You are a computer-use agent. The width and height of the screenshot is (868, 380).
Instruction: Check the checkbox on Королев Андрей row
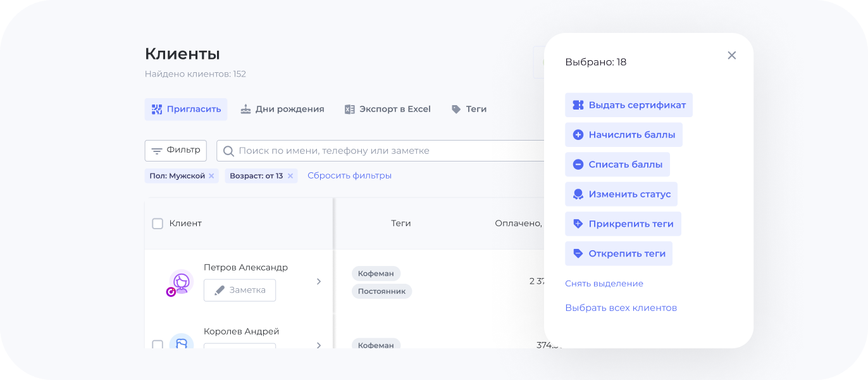click(158, 345)
